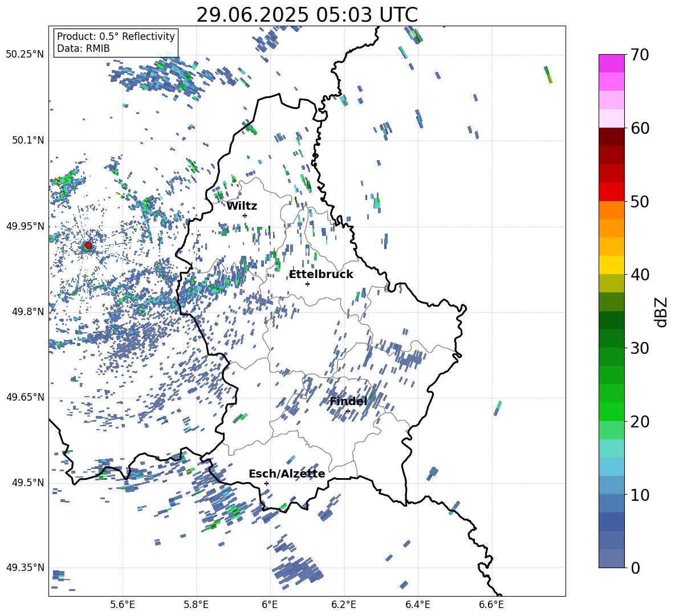The image size is (675, 616).
Task: Click the dark green colorbar segment near 30
Action: coord(611,338)
